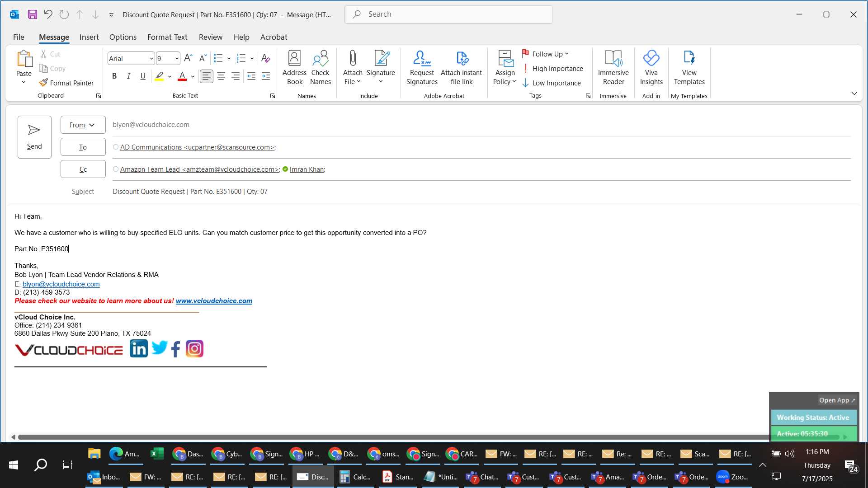
Task: Click the Save icon in the title bar
Action: (32, 14)
